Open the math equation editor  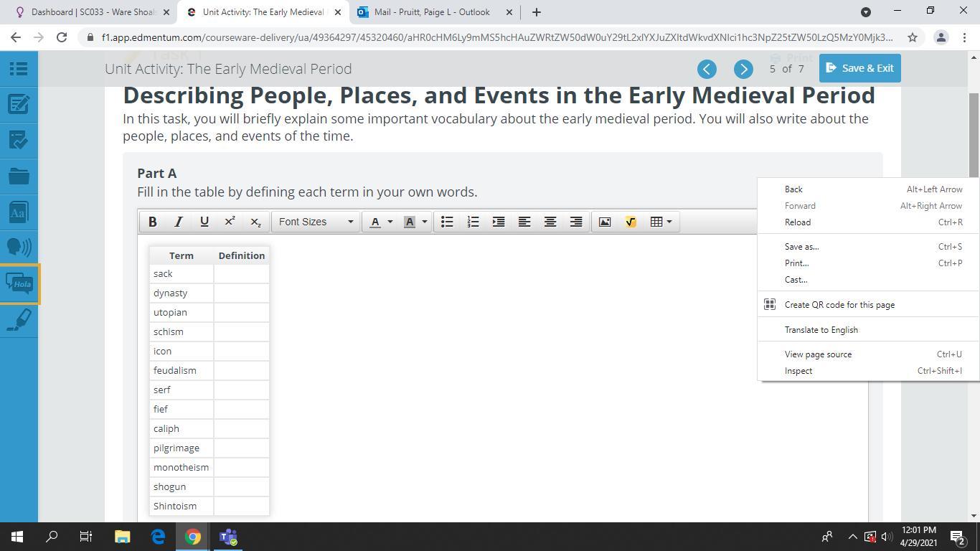click(x=631, y=222)
